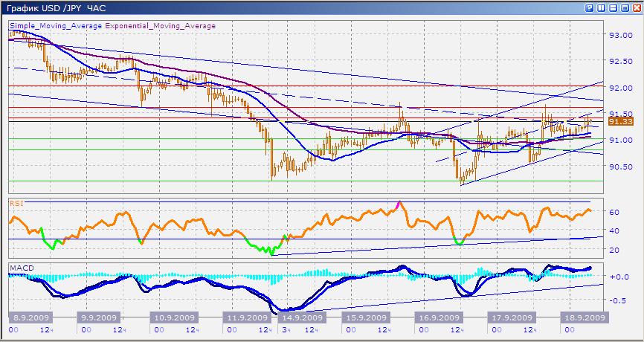Click the 93.00 price axis label
The image size is (644, 342).
pyautogui.click(x=620, y=35)
